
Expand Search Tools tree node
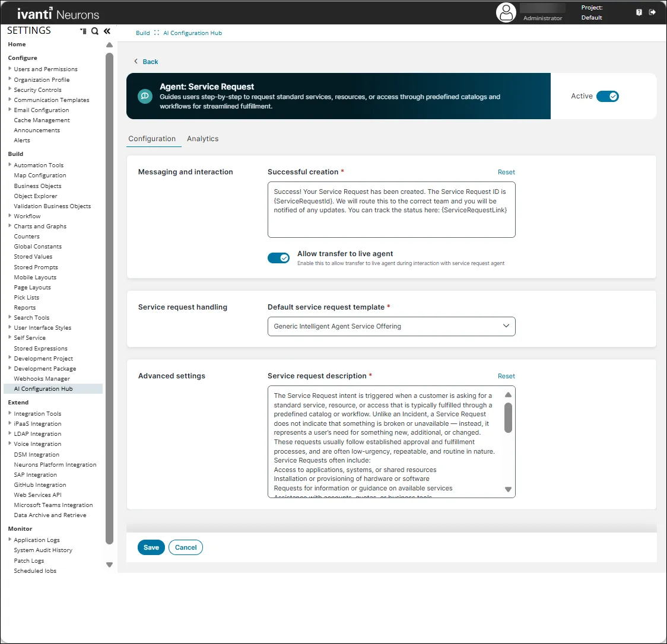click(x=9, y=317)
